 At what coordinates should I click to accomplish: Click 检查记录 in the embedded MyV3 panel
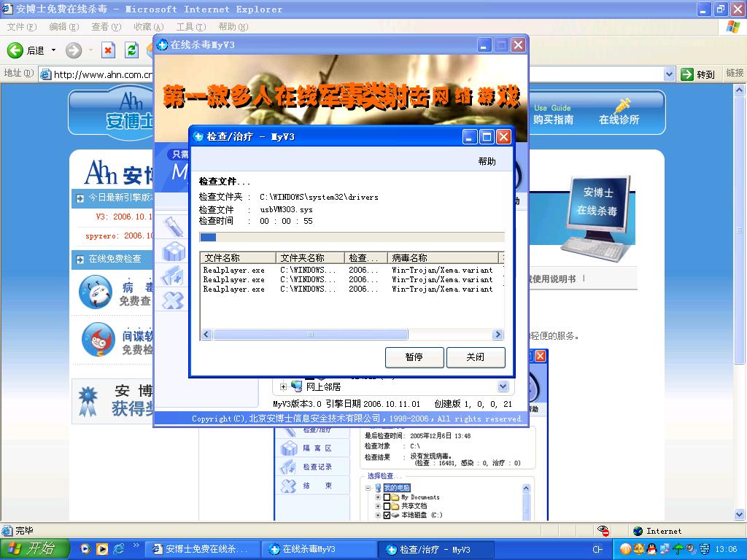[317, 467]
